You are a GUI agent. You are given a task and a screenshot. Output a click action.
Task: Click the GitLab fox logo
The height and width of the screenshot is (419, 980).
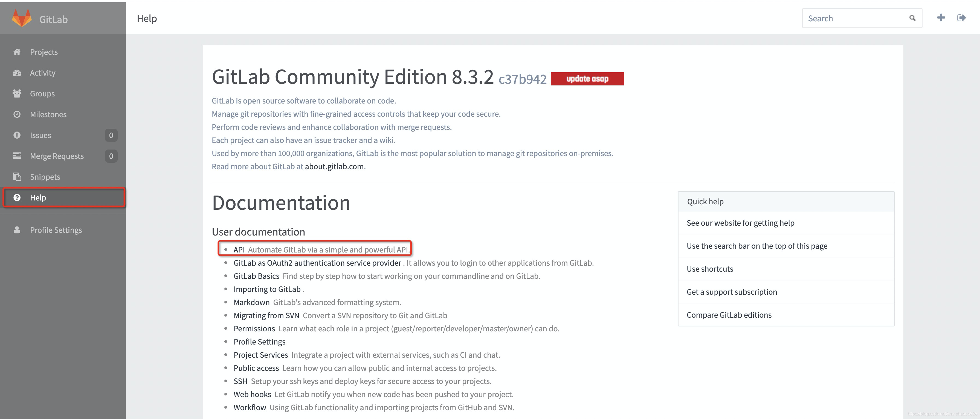[x=22, y=18]
